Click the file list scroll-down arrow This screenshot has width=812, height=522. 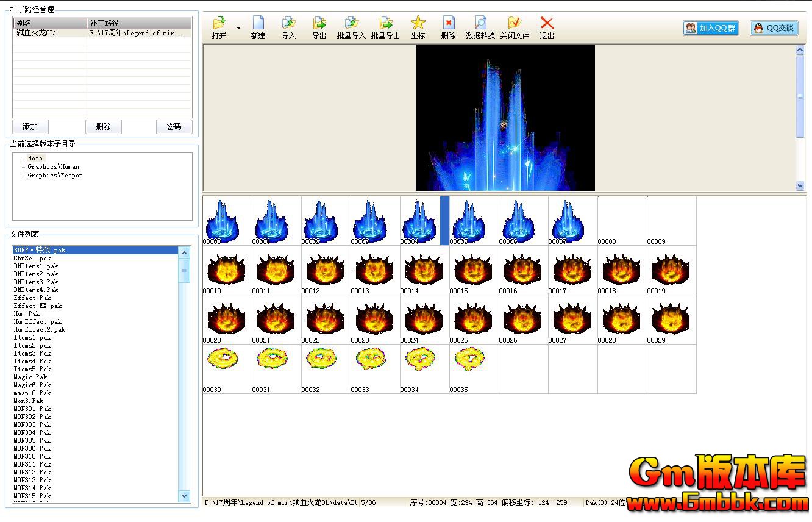[184, 496]
